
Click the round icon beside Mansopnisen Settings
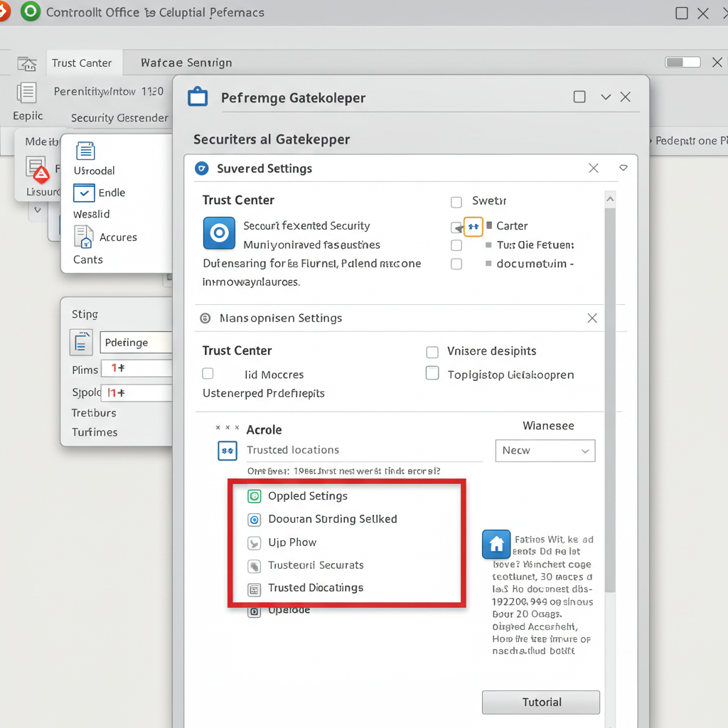coord(205,318)
